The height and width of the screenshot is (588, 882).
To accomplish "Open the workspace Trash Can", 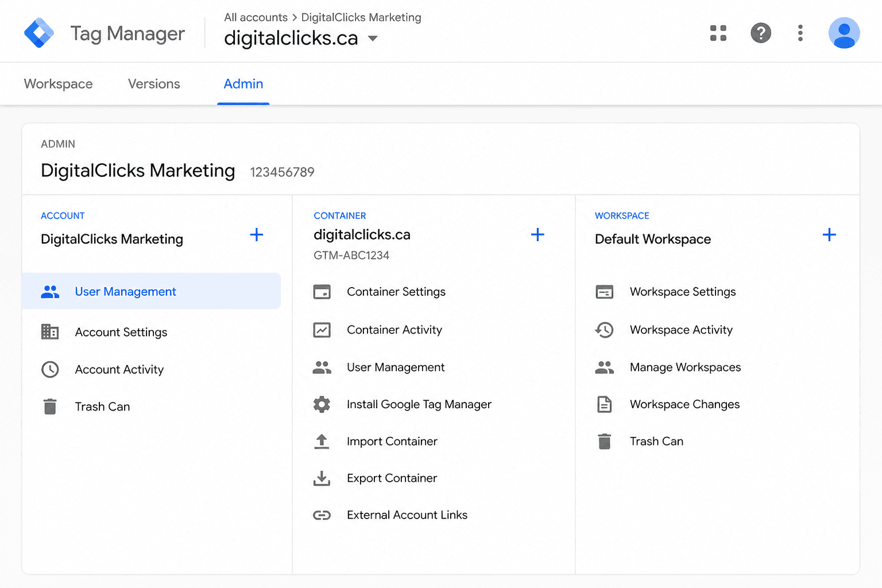I will [x=656, y=441].
